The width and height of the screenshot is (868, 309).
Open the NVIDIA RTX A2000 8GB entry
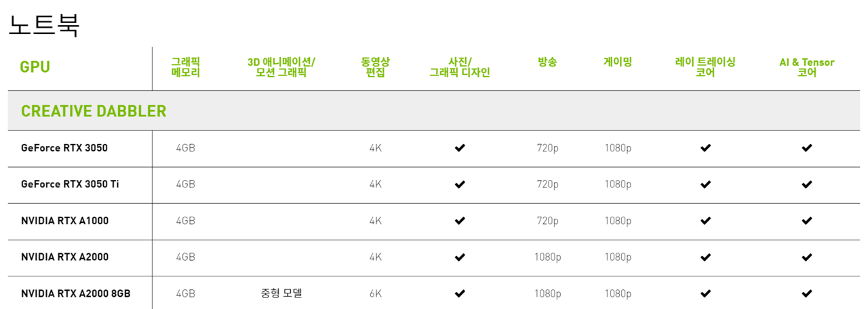click(76, 293)
